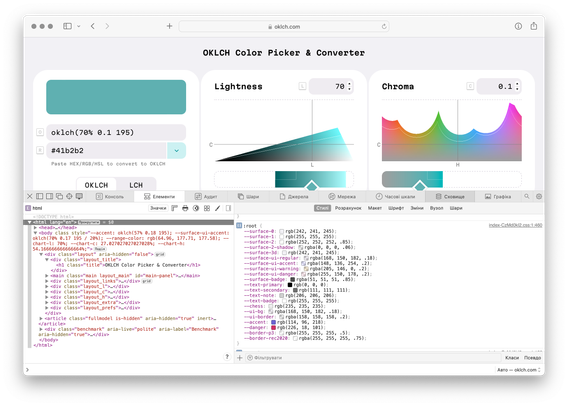Screen dimensions: 568x406
Task: Open device settings monitor icon
Action: [x=79, y=196]
